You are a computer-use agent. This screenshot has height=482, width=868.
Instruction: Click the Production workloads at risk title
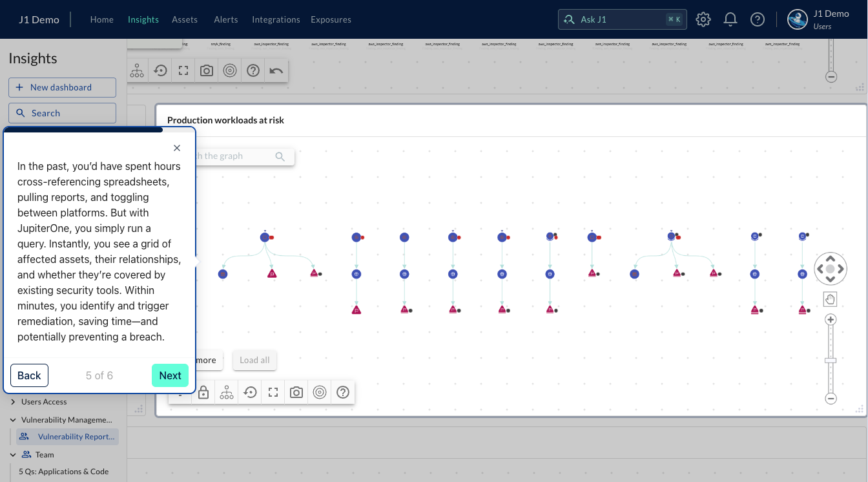(x=225, y=120)
